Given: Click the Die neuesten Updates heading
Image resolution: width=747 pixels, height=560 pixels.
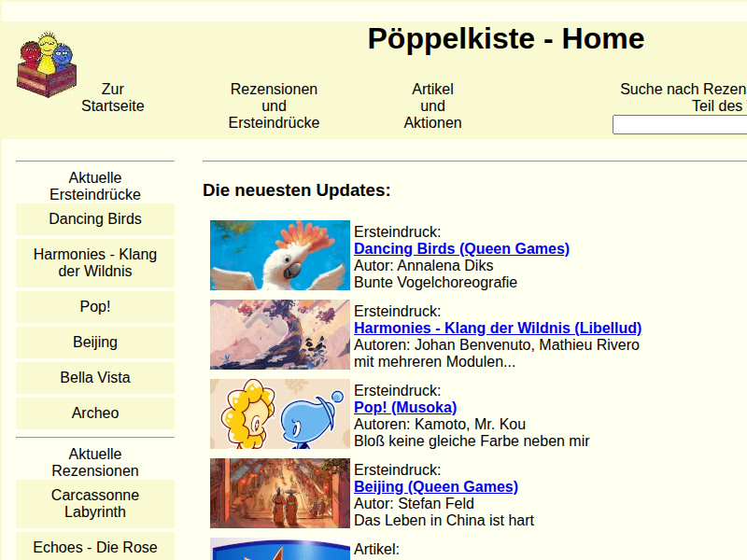Looking at the screenshot, I should (296, 190).
